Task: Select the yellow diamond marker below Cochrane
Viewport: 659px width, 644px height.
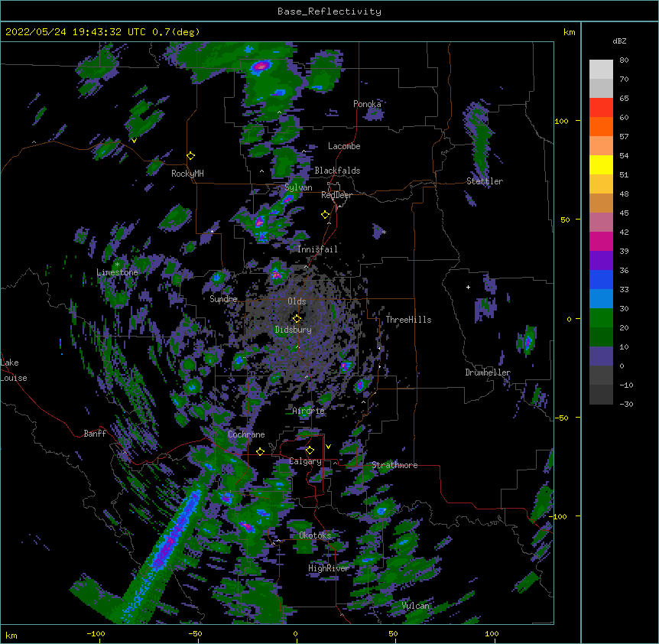Action: pyautogui.click(x=260, y=451)
